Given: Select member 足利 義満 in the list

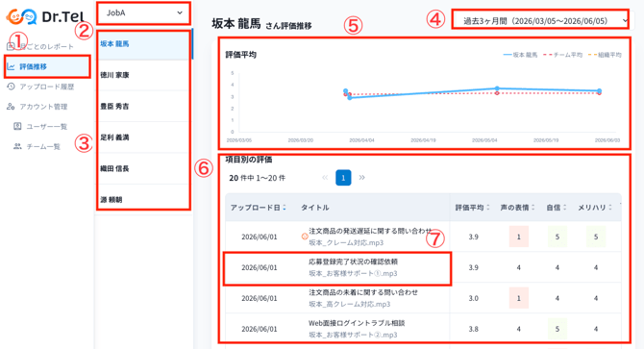Looking at the screenshot, I should click(x=143, y=137).
